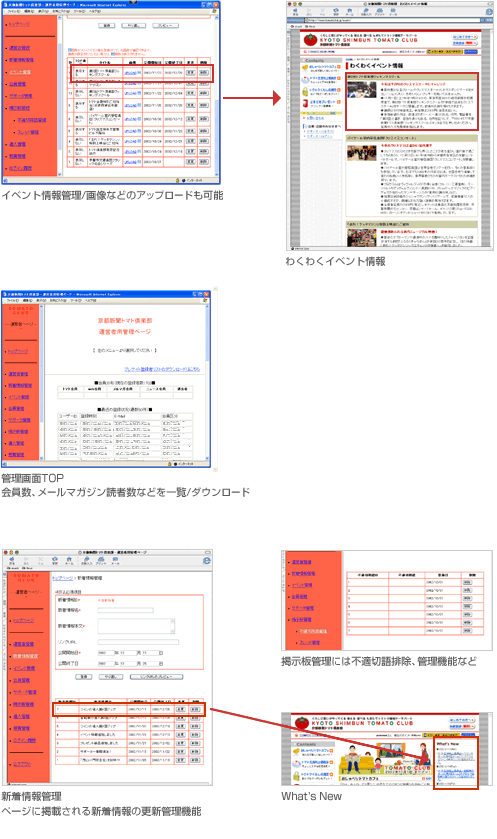Screen dimensions: 497x839
Task: Open the お気に入り menu in the event management window
Action: coord(61,11)
